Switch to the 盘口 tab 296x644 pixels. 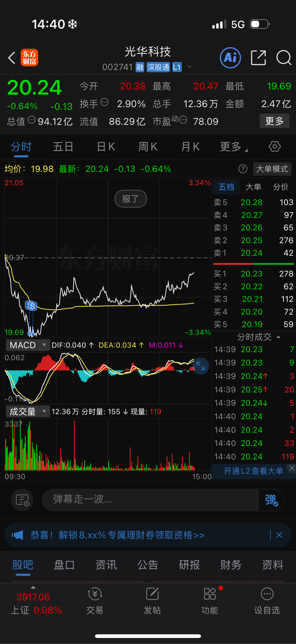click(64, 565)
